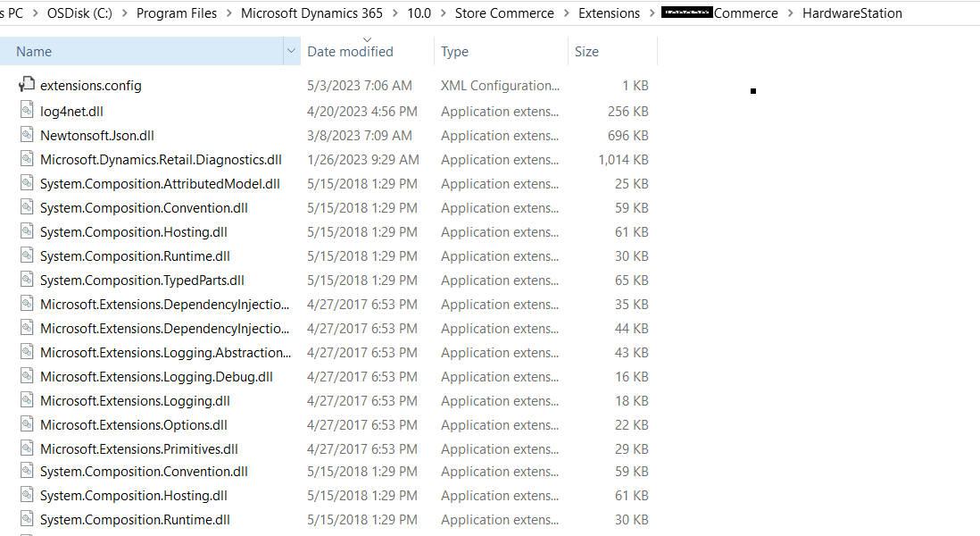Image resolution: width=980 pixels, height=536 pixels.
Task: Select Microsoft.Extensions.Logging.Abstraction... file name
Action: (x=166, y=353)
